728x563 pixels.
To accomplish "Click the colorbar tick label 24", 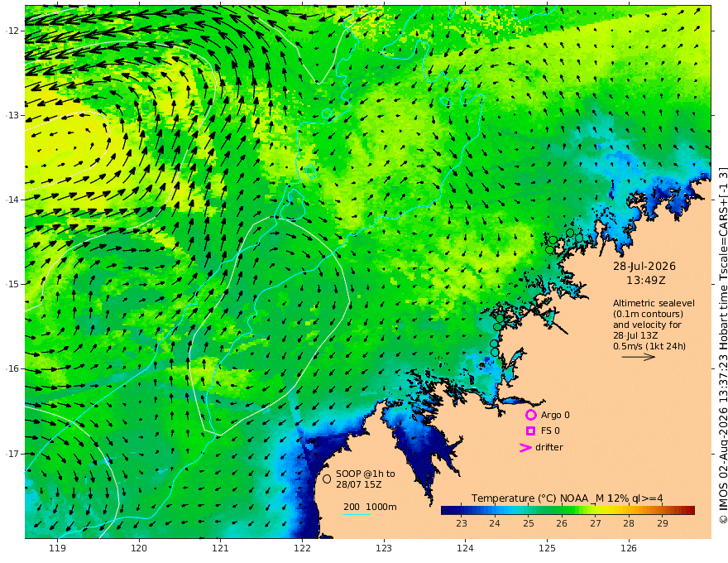I will (x=495, y=523).
